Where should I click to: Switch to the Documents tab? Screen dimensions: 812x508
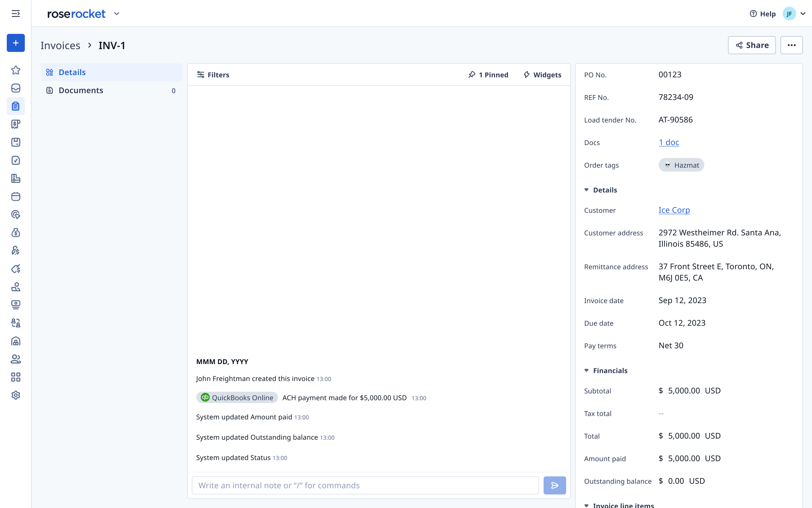point(112,90)
